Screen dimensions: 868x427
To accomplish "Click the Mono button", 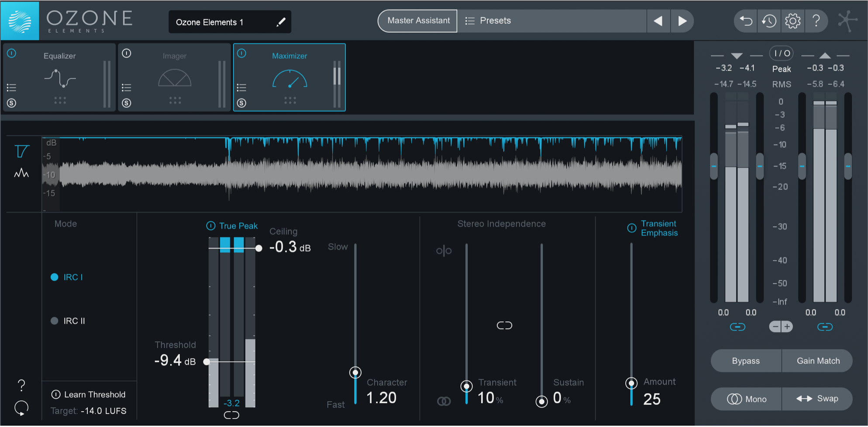I will pos(746,399).
